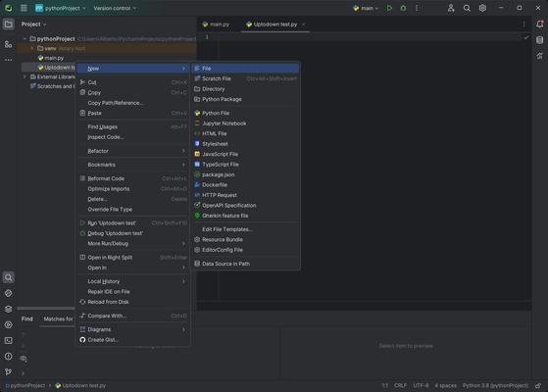Open the SciView chart icon on right sidebar
The width and height of the screenshot is (548, 392).
539,56
